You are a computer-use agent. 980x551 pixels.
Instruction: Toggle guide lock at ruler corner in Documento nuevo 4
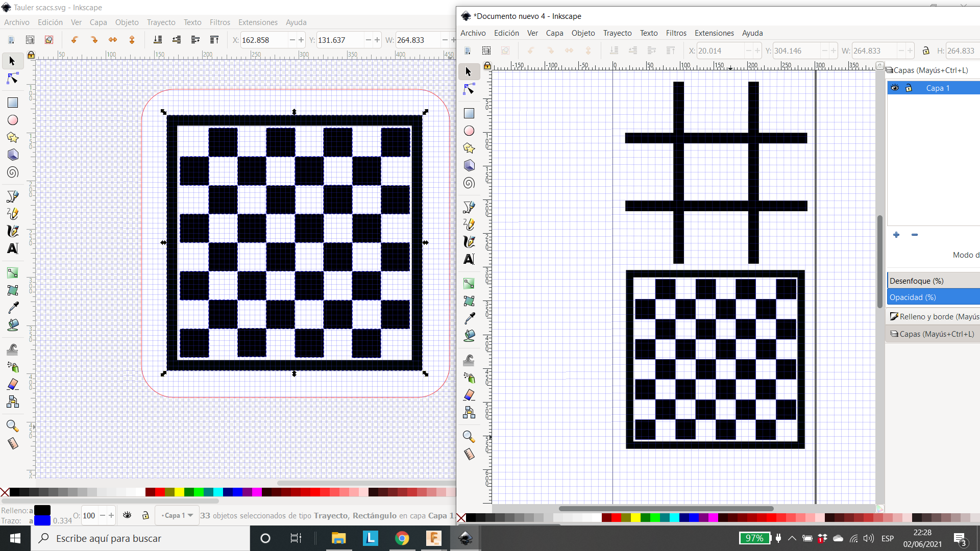point(487,66)
